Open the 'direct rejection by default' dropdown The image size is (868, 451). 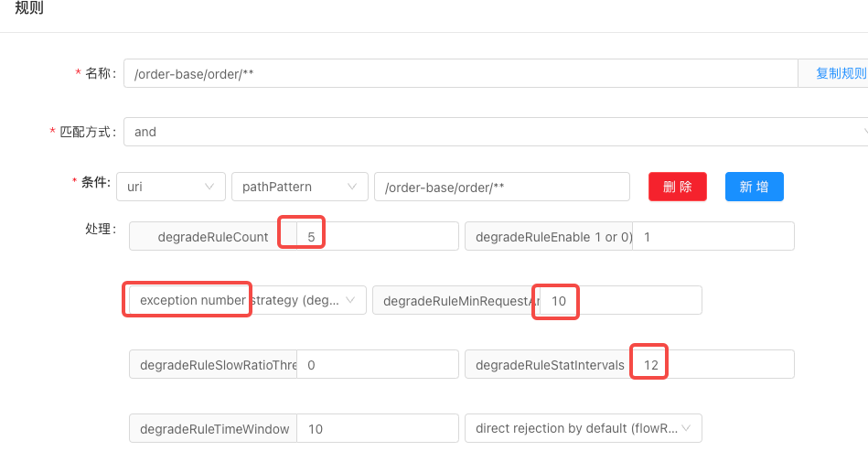584,428
